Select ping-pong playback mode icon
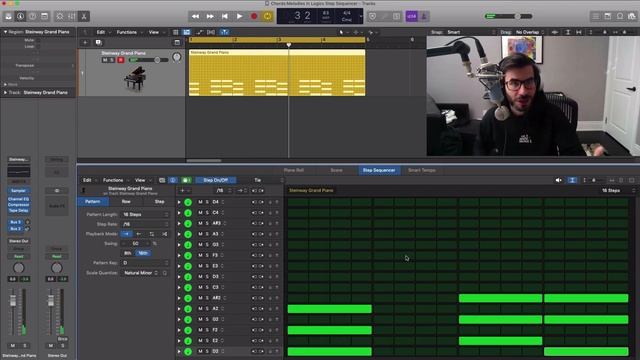The image size is (640, 360). point(152,234)
